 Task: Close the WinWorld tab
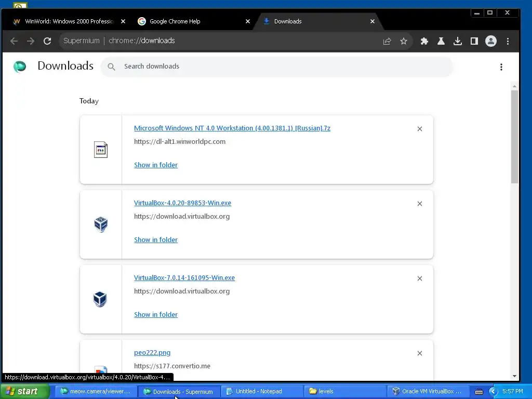[123, 21]
